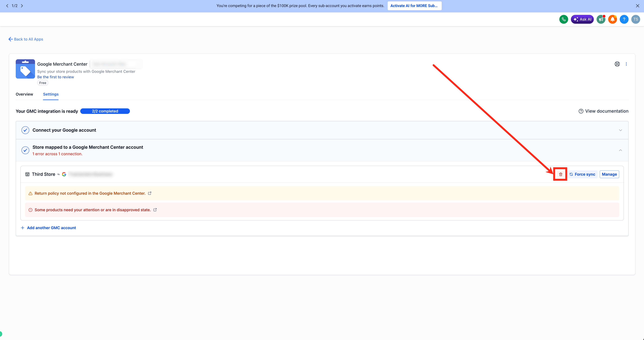This screenshot has width=644, height=340.
Task: Open disapproved products external link icon
Action: 155,210
